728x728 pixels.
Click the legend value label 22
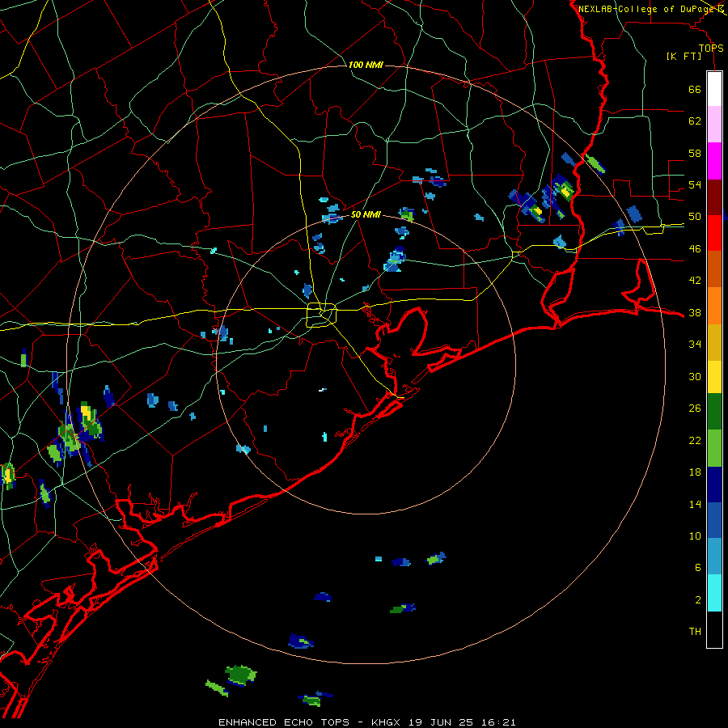click(695, 441)
